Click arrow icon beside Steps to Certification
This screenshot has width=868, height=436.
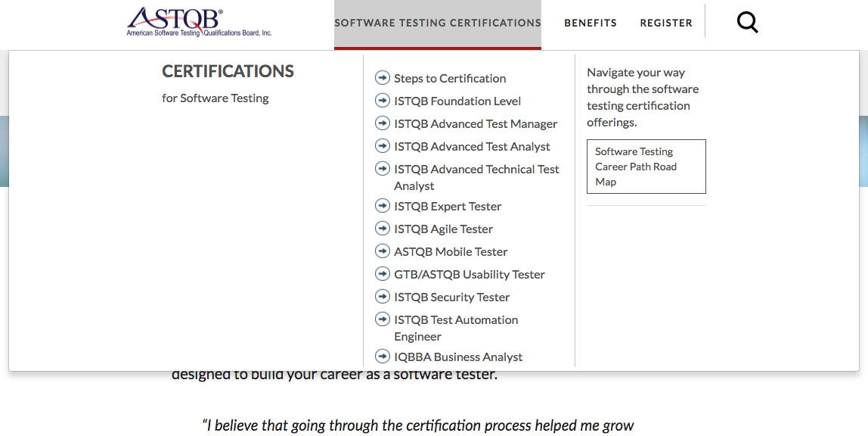pos(383,78)
